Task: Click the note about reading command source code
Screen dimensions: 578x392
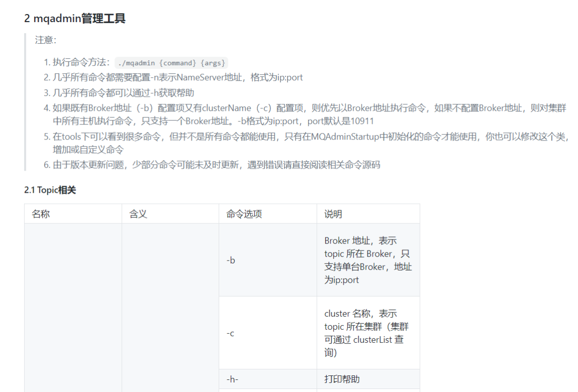Action: pos(216,165)
